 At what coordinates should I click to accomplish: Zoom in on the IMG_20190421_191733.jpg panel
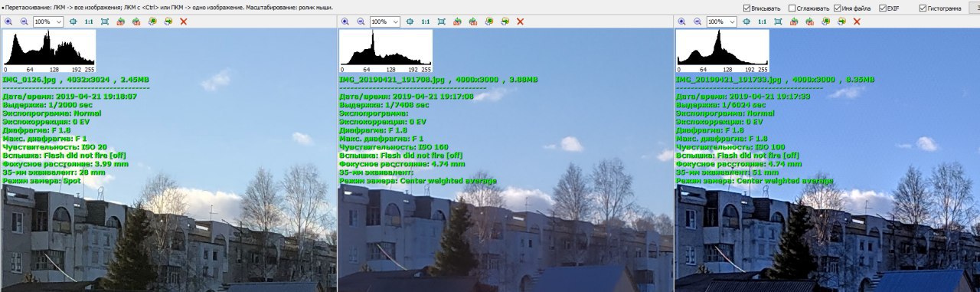(682, 21)
